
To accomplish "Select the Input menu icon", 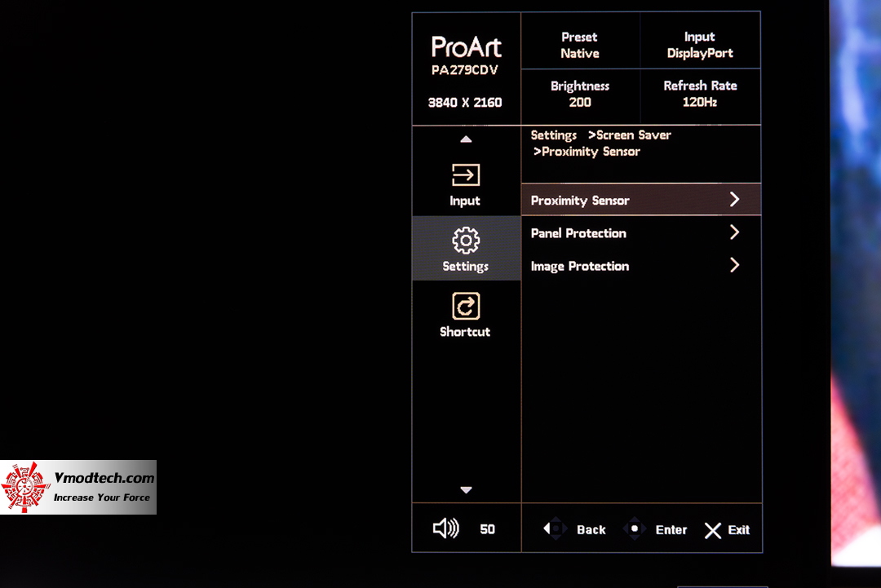I will 466,175.
